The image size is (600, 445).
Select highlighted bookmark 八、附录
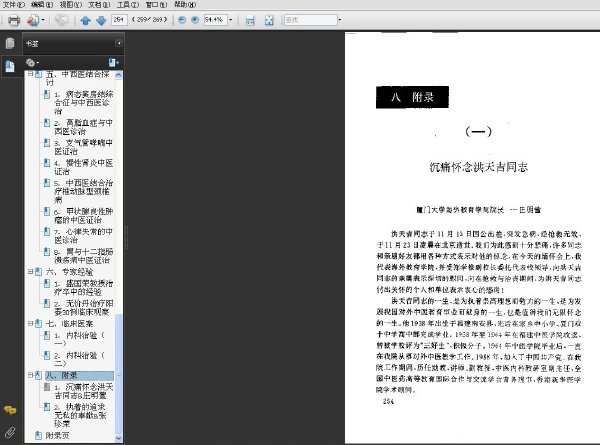(79, 376)
